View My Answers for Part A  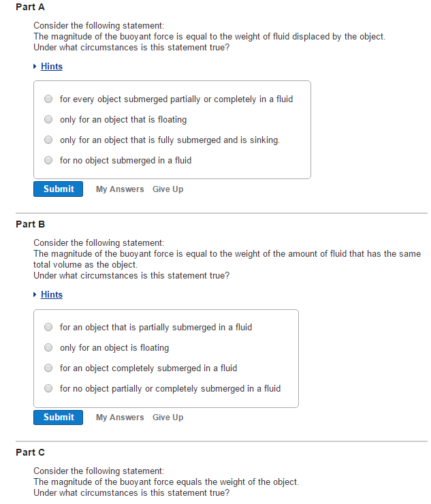click(x=120, y=189)
